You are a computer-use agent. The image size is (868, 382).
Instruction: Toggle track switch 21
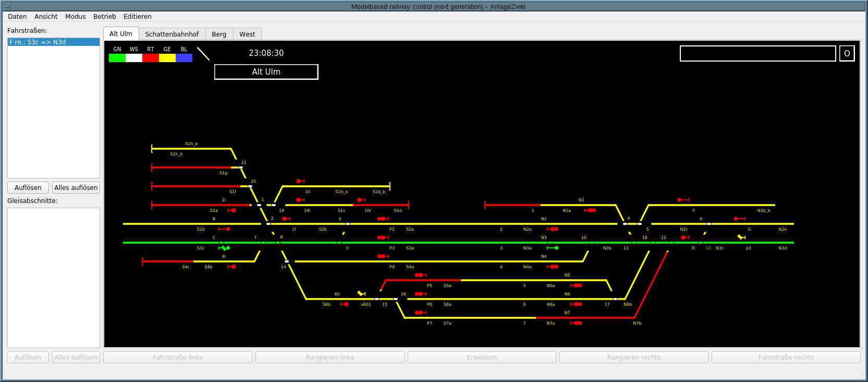coord(240,168)
